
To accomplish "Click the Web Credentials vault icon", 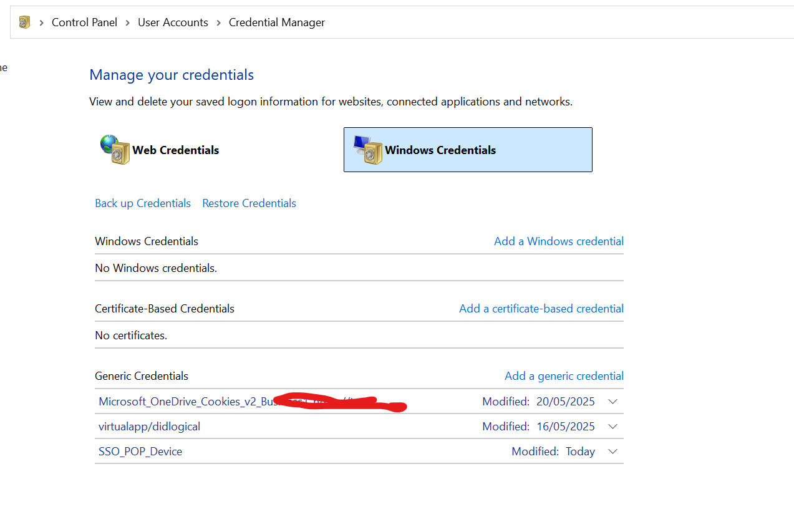I will [115, 149].
